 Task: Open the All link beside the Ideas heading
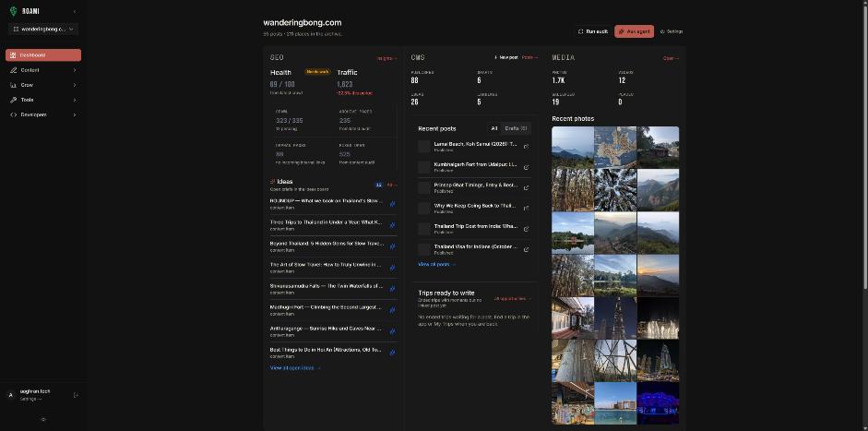tap(391, 185)
